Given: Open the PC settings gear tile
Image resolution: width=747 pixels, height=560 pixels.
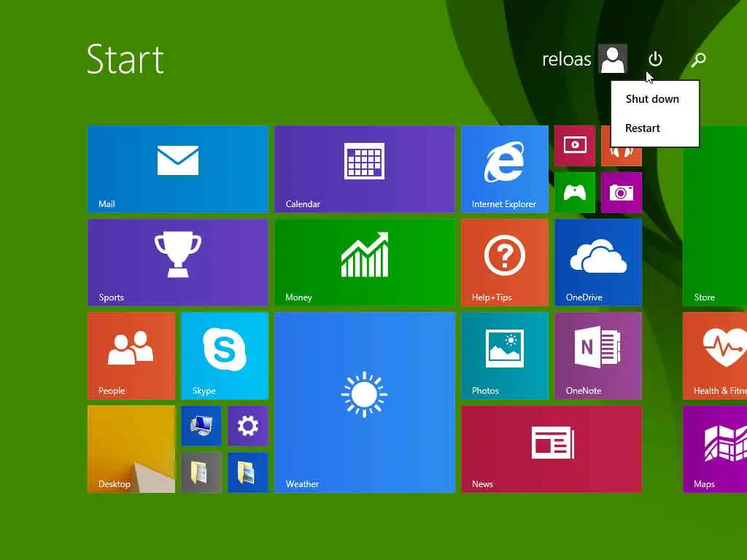Looking at the screenshot, I should pos(248,426).
